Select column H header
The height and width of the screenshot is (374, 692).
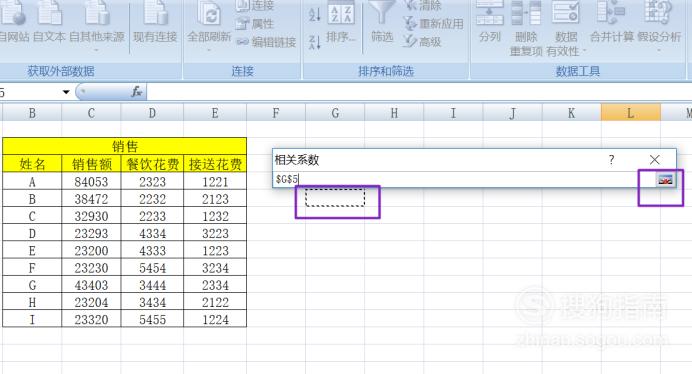coord(394,113)
